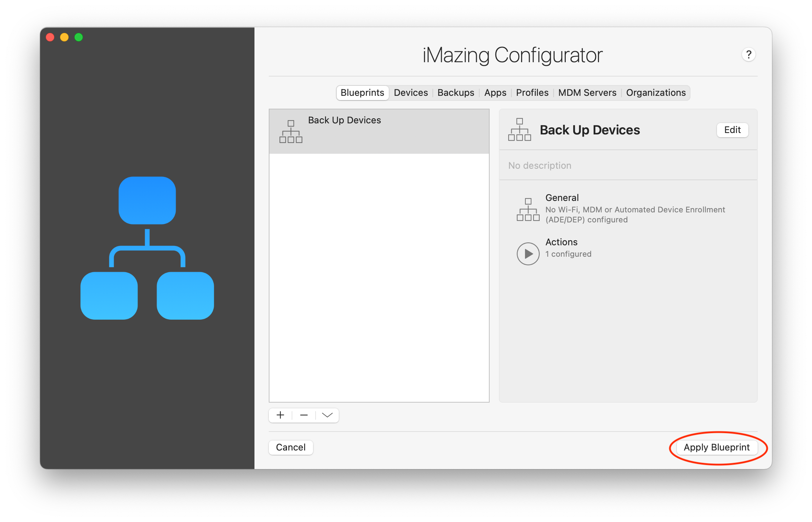The height and width of the screenshot is (522, 812).
Task: Click the blueprint icon in detail header
Action: 519,130
